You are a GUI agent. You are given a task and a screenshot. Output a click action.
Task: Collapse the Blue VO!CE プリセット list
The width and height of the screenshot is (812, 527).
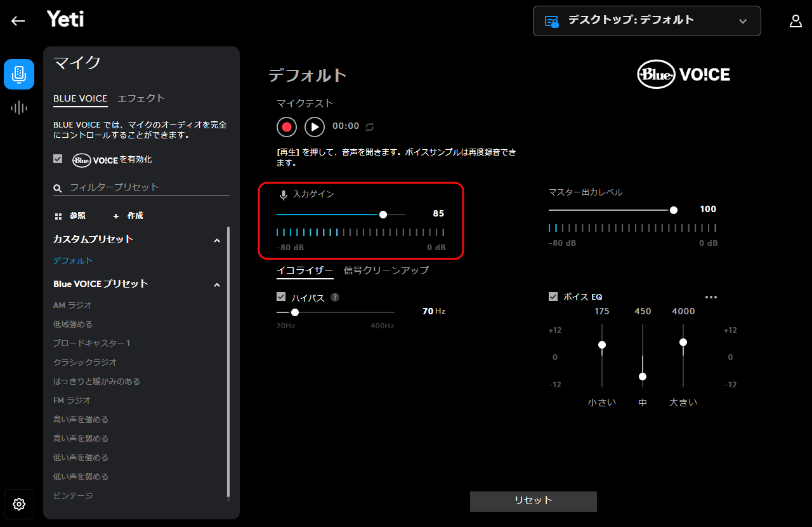(x=217, y=285)
